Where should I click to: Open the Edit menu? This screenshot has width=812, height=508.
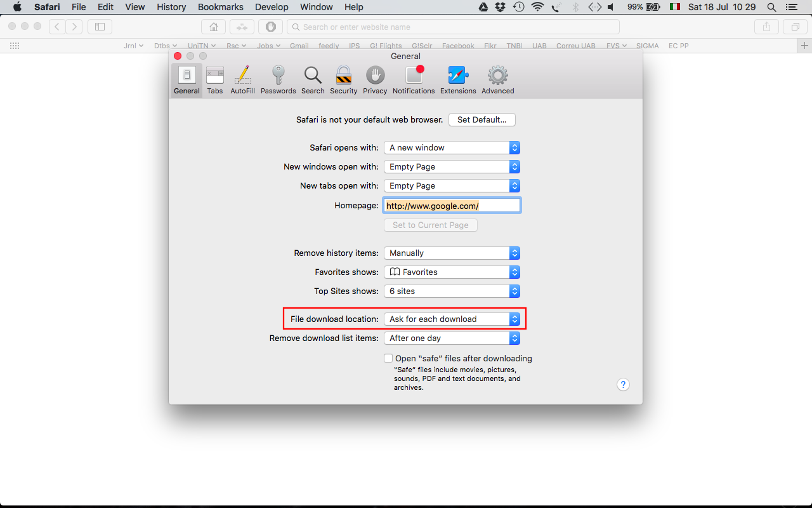pos(105,7)
